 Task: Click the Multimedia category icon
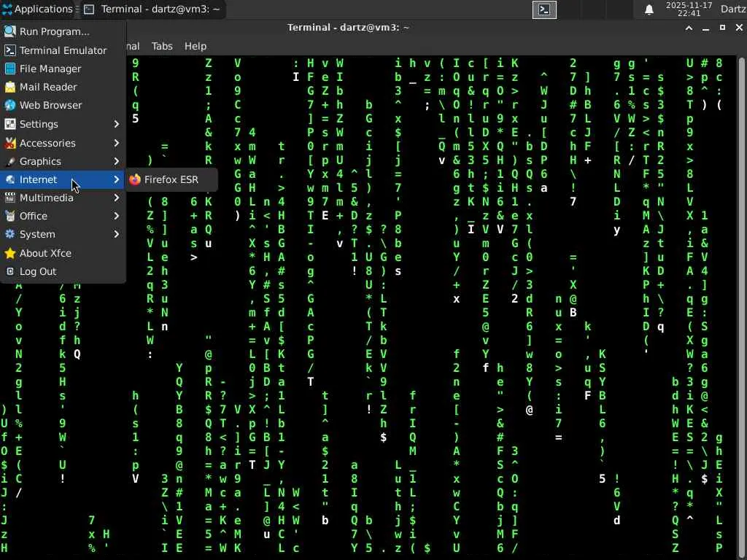click(10, 198)
